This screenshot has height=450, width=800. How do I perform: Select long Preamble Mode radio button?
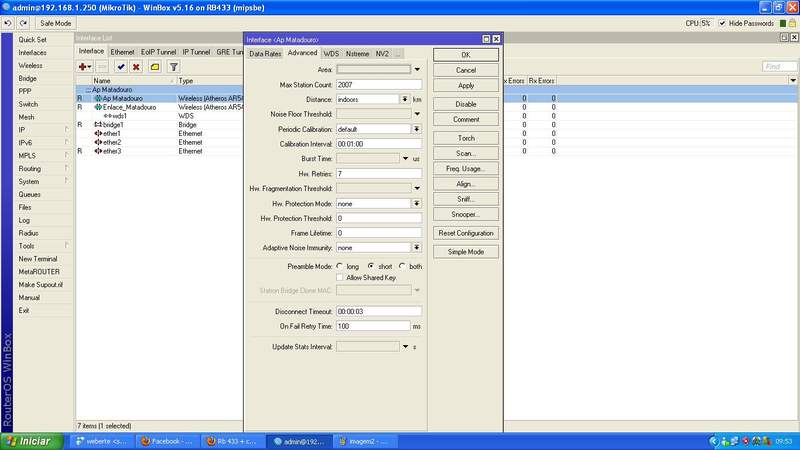(x=340, y=266)
